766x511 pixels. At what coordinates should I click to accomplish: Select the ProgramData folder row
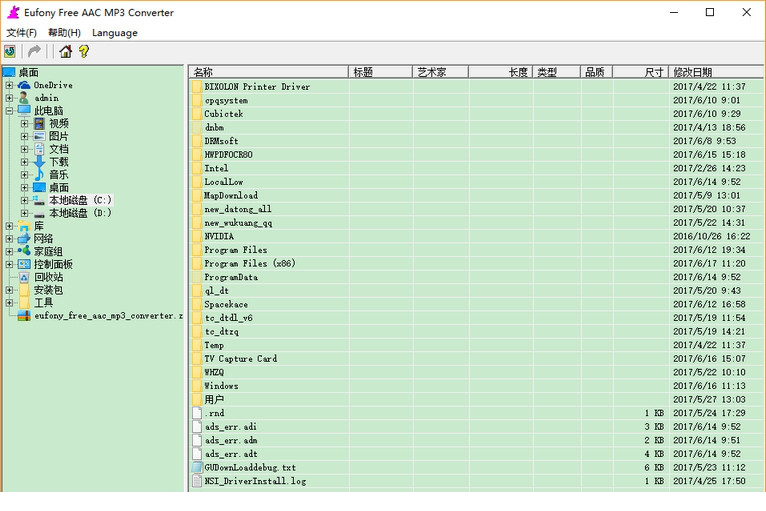[x=476, y=277]
